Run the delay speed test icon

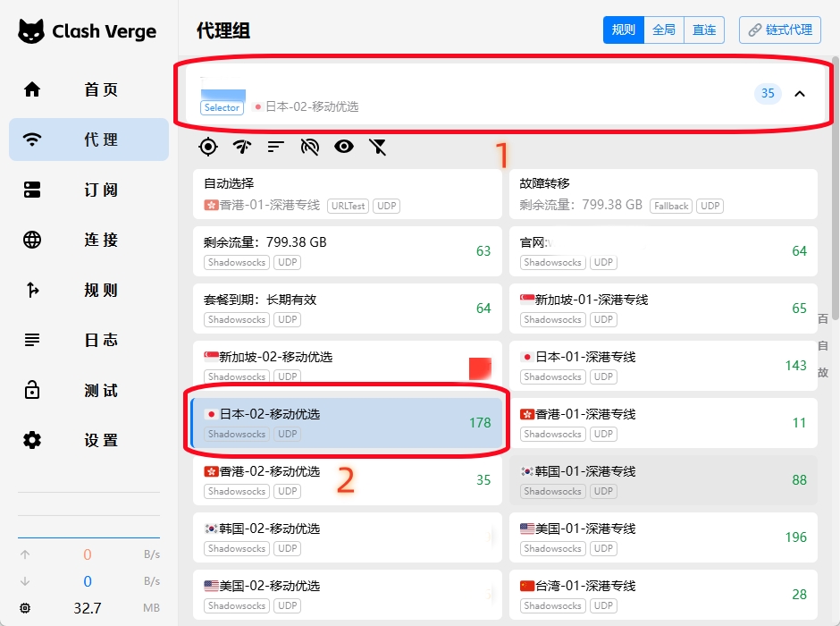[241, 147]
